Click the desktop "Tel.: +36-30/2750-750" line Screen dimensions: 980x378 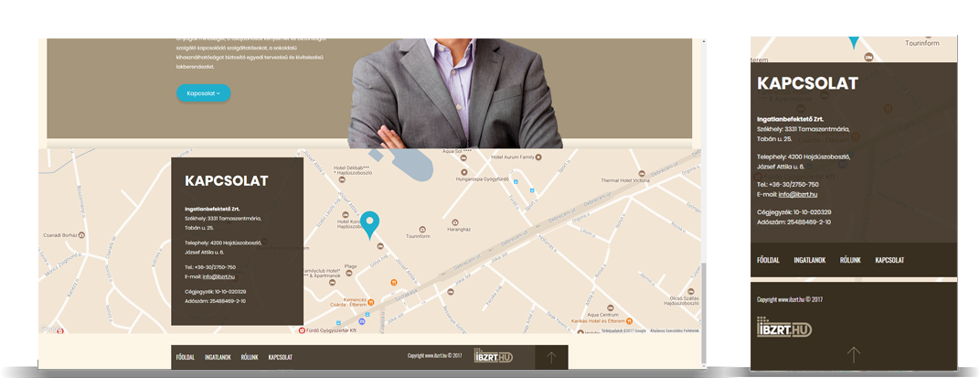(210, 267)
